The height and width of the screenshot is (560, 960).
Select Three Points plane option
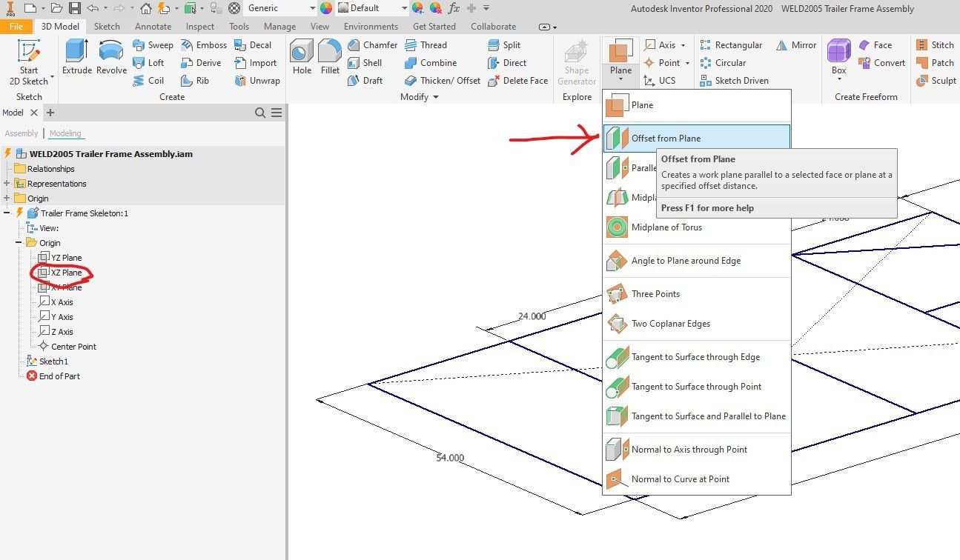(697, 294)
